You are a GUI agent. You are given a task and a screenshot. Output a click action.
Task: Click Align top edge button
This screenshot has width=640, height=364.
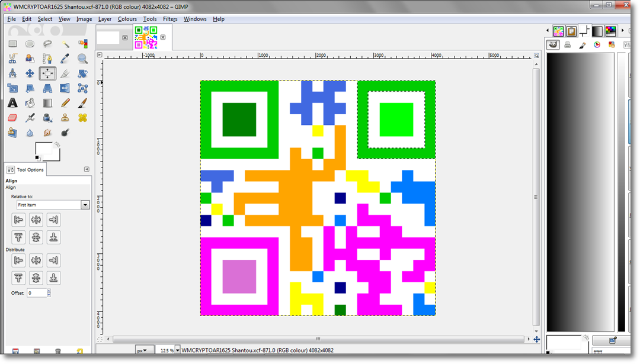[x=18, y=237]
